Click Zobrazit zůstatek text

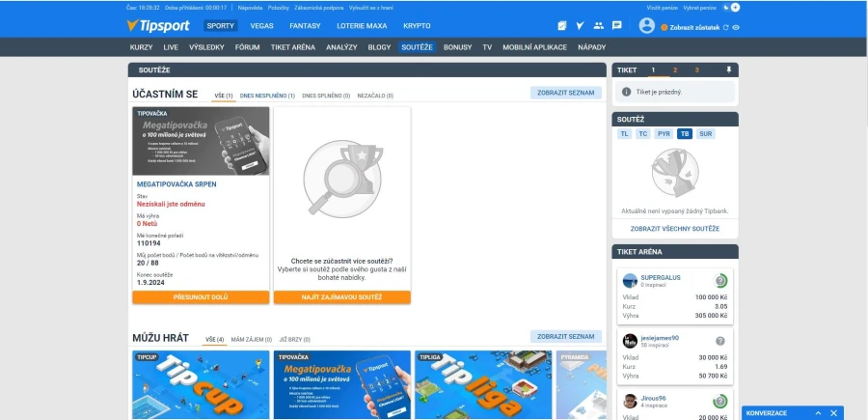(x=694, y=27)
